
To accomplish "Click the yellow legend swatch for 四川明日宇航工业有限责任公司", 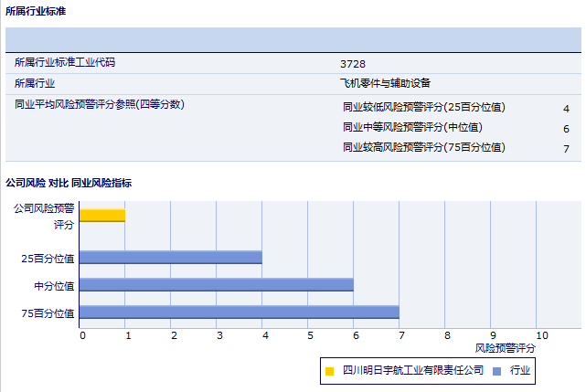I will 329,371.
